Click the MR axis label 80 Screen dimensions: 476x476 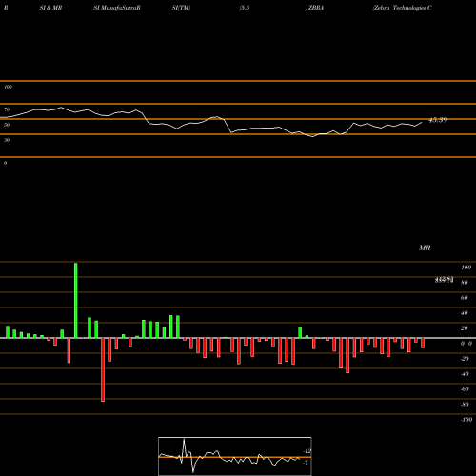pos(465,283)
